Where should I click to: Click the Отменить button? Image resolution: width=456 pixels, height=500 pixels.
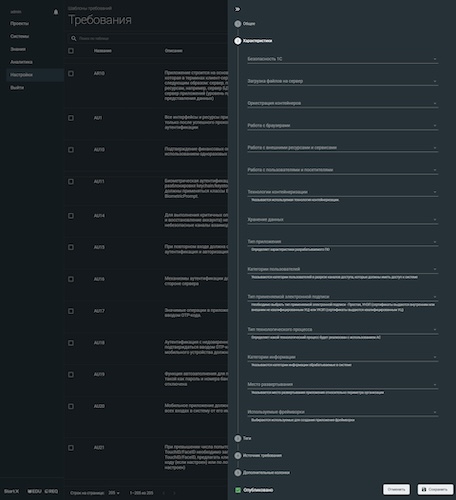point(396,490)
